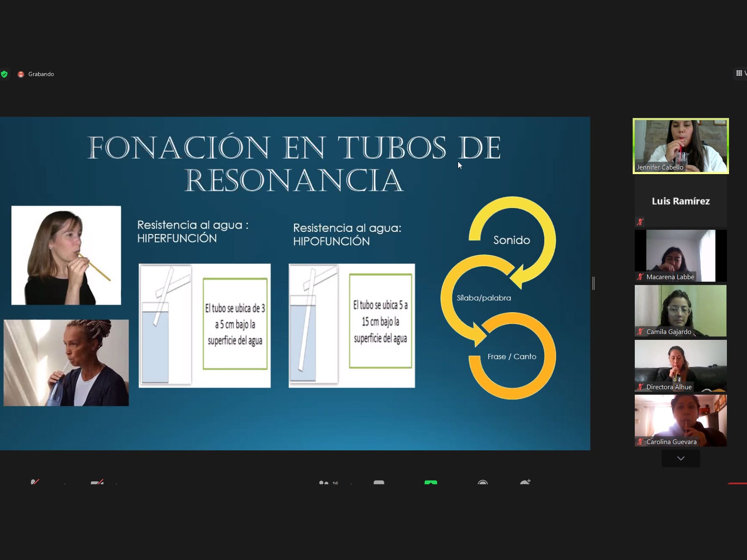Open the Reactions icon in the toolbar

[x=525, y=482]
